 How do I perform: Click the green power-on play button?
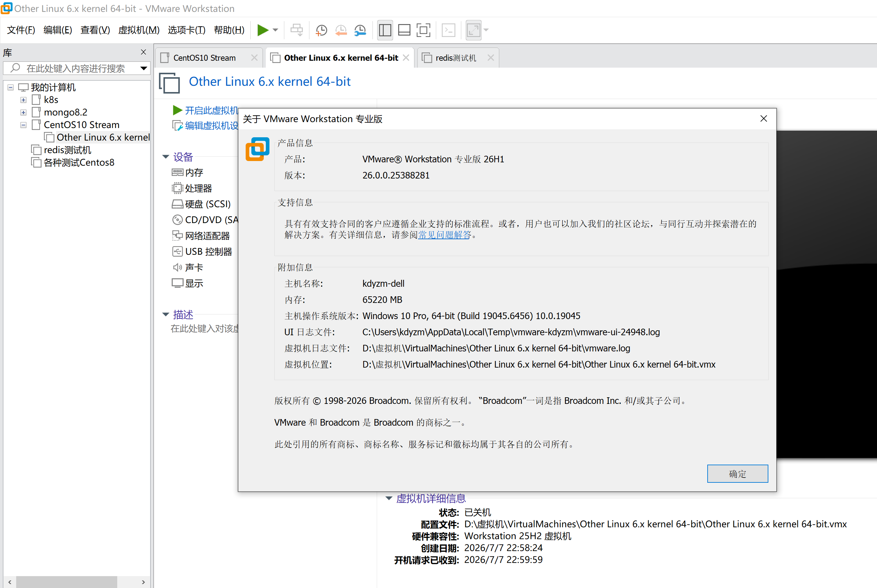(x=263, y=30)
